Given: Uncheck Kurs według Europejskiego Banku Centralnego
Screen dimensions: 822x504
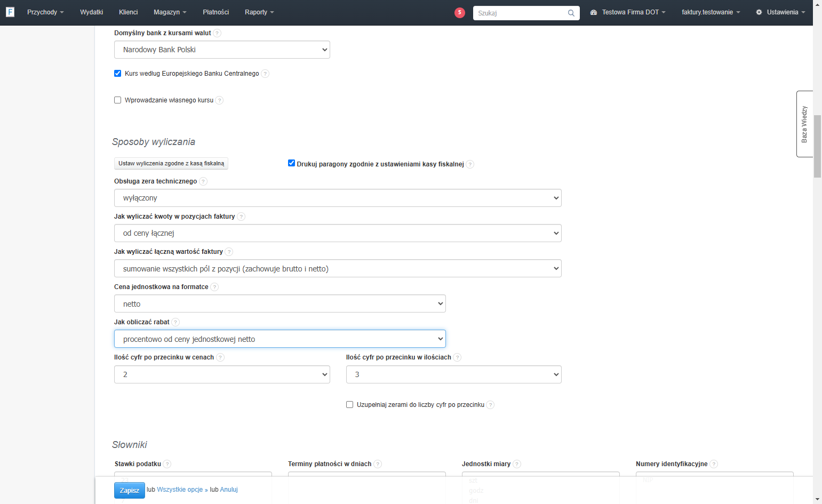Looking at the screenshot, I should [117, 73].
